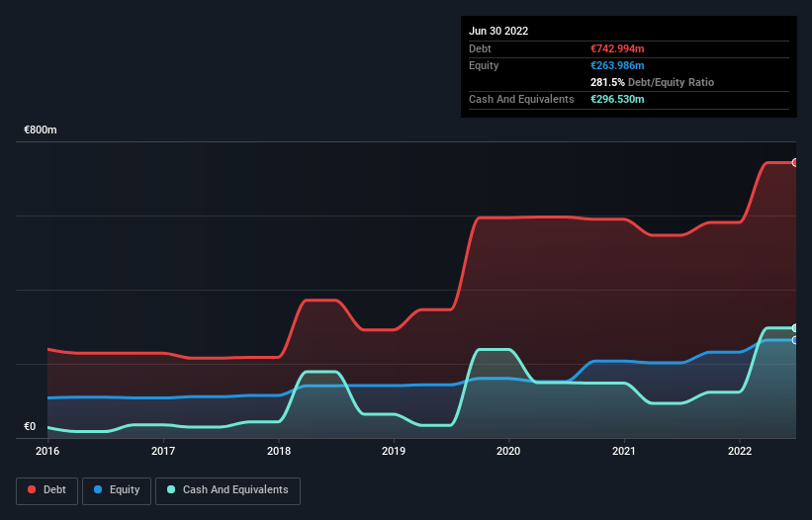Click the €800m y-axis label
Image resolution: width=812 pixels, height=520 pixels.
click(x=41, y=130)
